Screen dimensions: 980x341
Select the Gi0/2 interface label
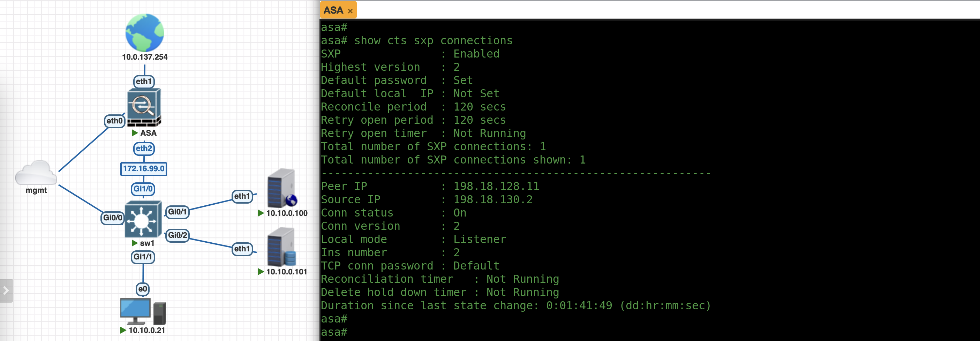(177, 235)
